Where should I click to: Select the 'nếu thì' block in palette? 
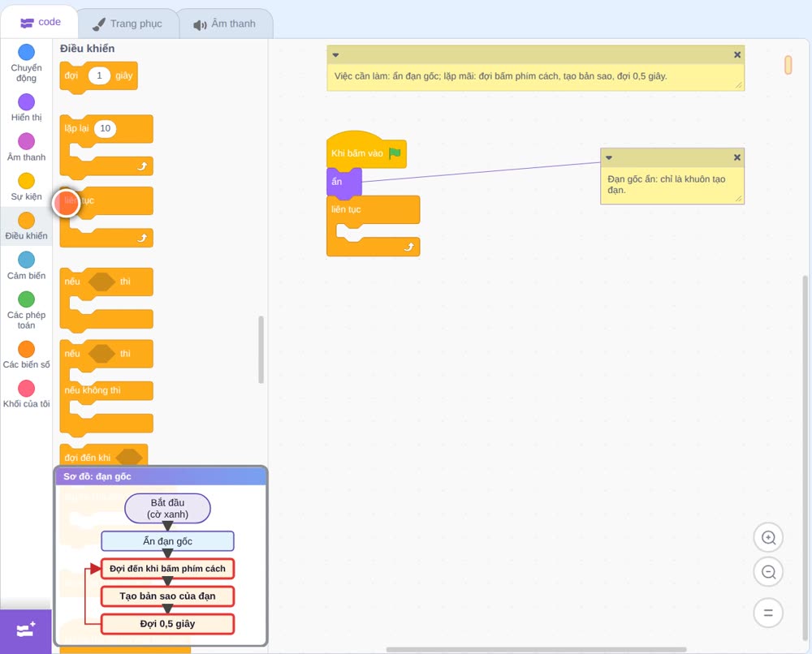coord(106,300)
